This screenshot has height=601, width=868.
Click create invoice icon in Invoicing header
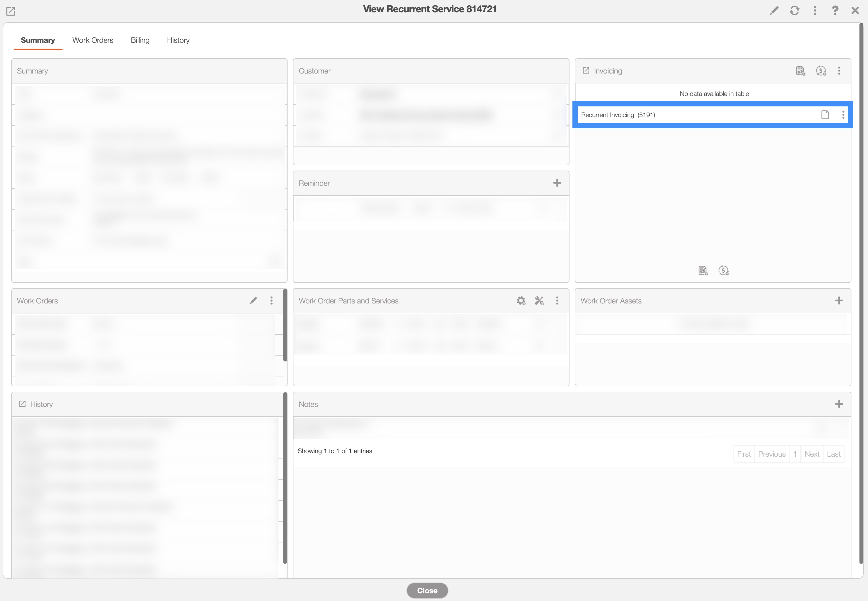point(800,71)
